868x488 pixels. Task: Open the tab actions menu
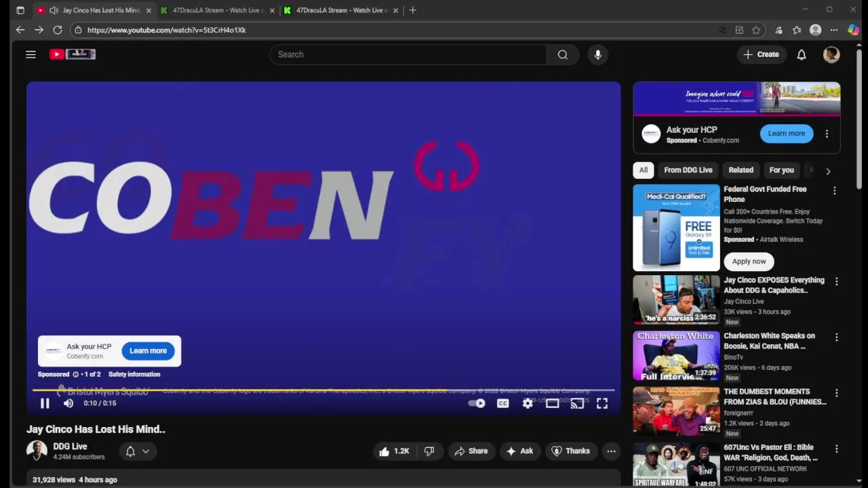coord(20,10)
